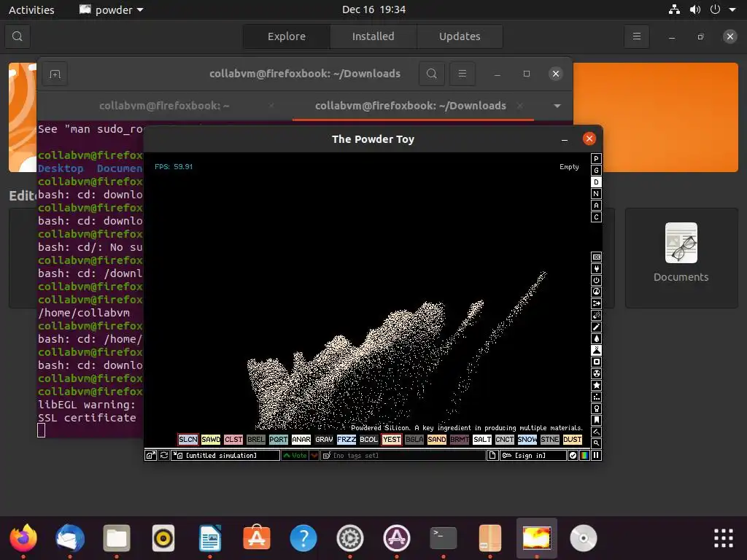
Task: Open the Favorites bookmark category icon
Action: (596, 421)
